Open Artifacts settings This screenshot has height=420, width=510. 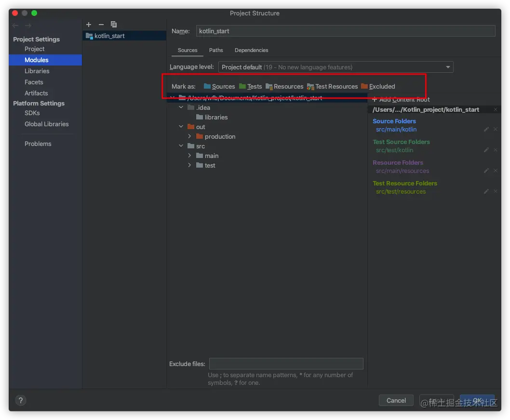36,93
